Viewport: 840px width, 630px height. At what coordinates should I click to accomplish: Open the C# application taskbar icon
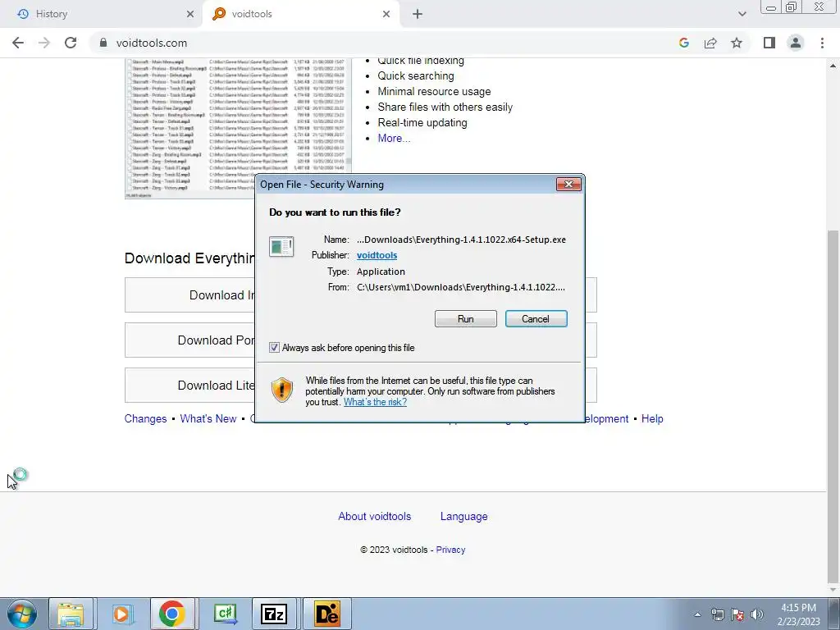[x=225, y=614]
